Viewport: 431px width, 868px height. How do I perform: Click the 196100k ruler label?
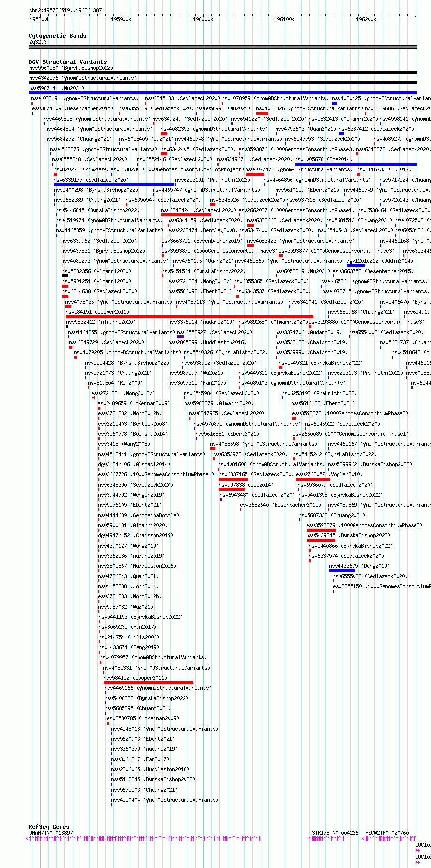point(284,19)
